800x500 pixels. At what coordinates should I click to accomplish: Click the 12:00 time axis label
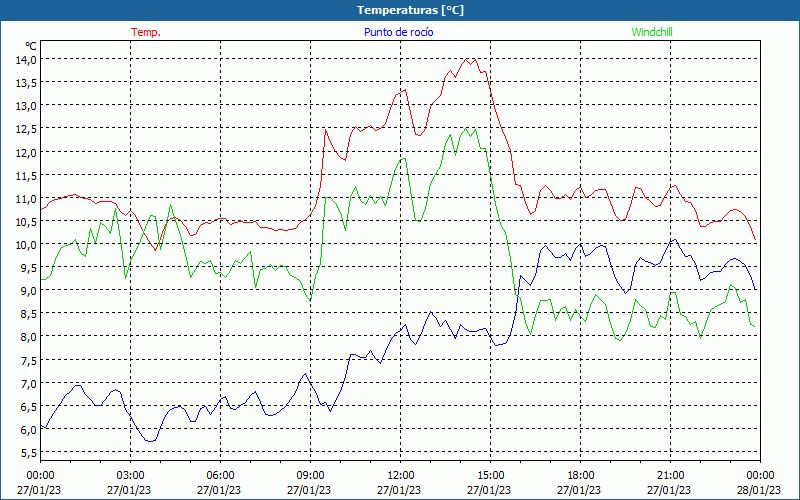[401, 476]
